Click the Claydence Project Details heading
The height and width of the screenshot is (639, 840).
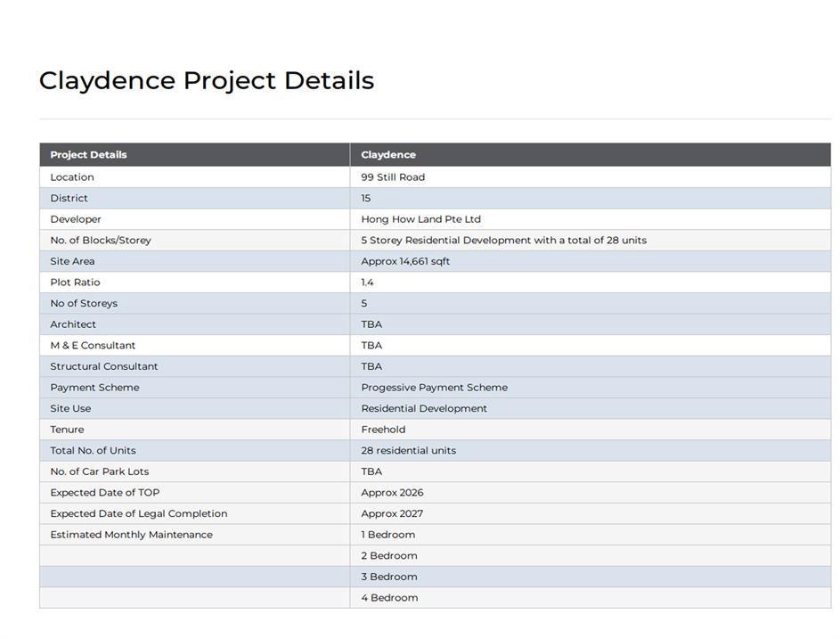[206, 80]
